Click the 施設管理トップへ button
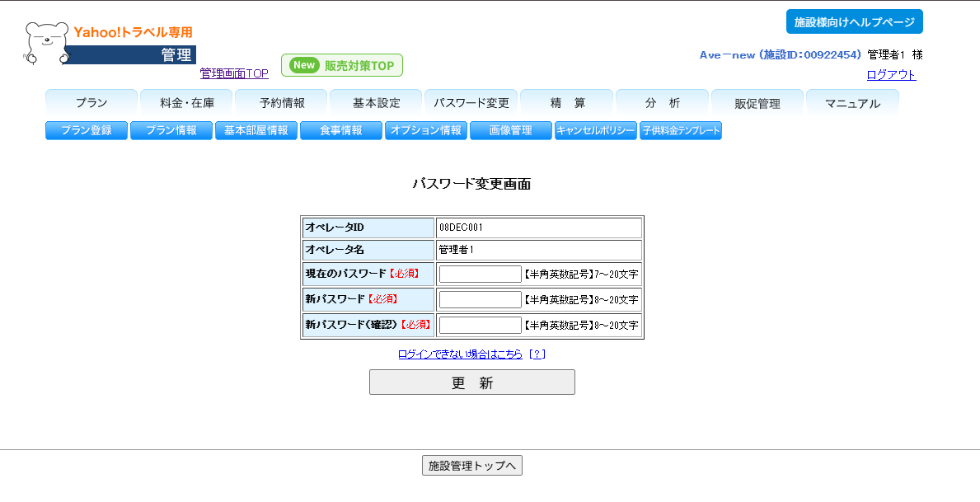 (471, 465)
